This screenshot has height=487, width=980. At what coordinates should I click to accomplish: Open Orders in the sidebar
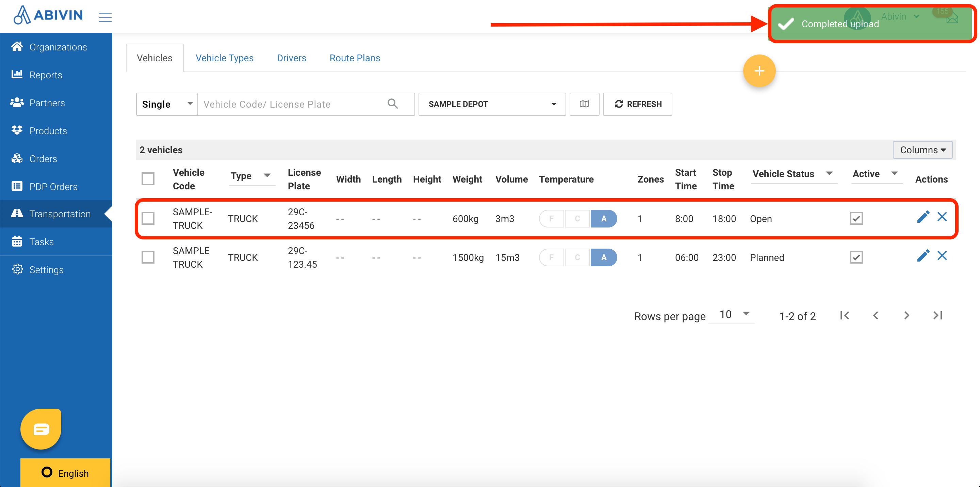tap(43, 159)
